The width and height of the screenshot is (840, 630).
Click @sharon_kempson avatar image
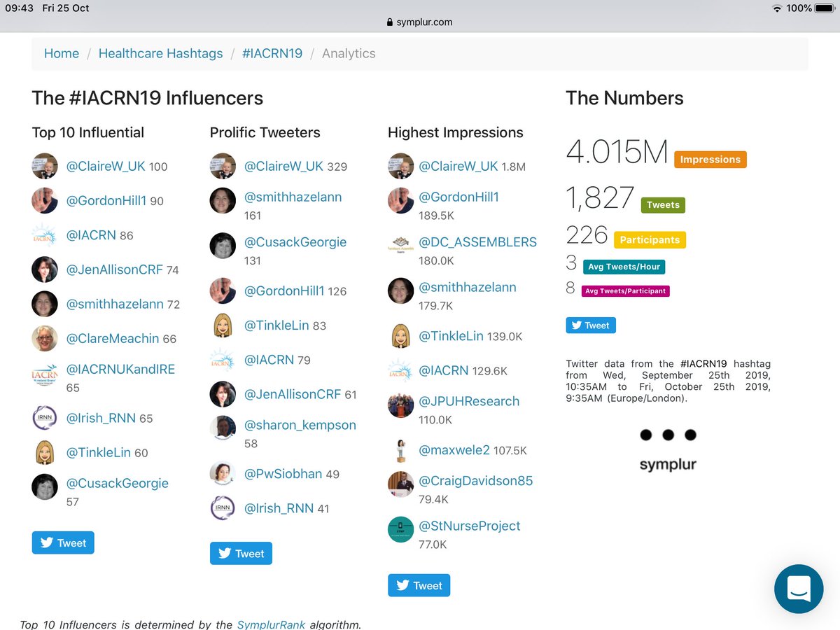223,428
